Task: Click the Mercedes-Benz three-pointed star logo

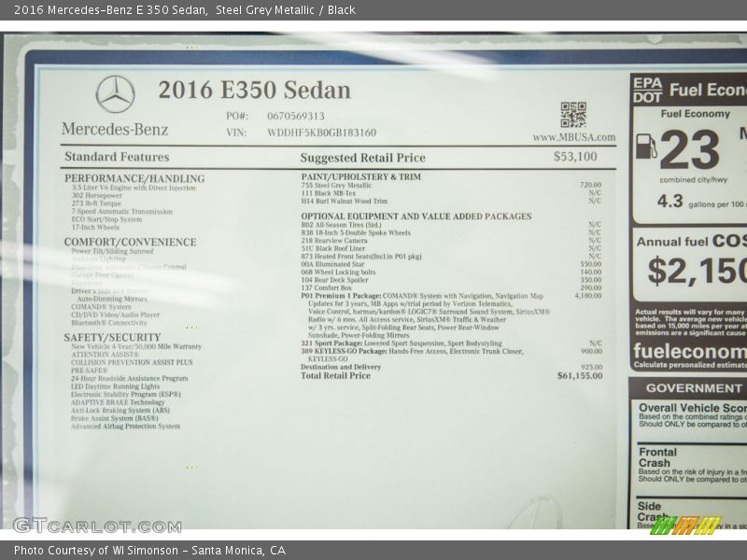Action: (x=115, y=94)
